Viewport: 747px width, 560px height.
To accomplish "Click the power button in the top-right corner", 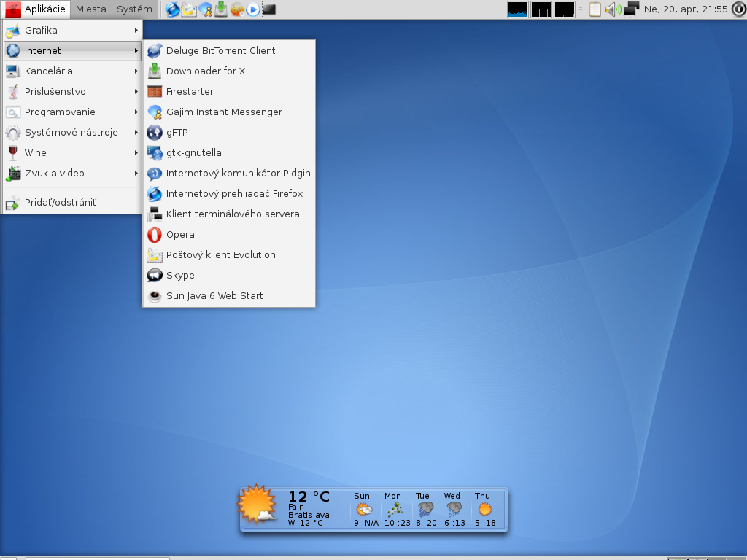I will pyautogui.click(x=738, y=9).
